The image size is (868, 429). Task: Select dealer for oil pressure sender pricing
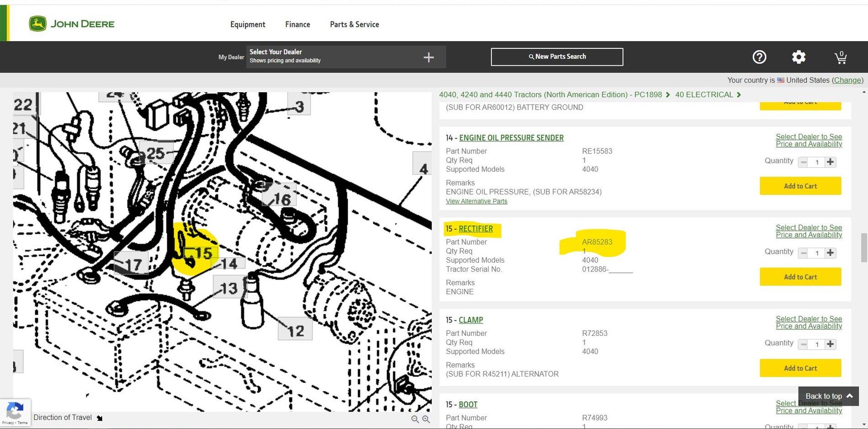[809, 140]
